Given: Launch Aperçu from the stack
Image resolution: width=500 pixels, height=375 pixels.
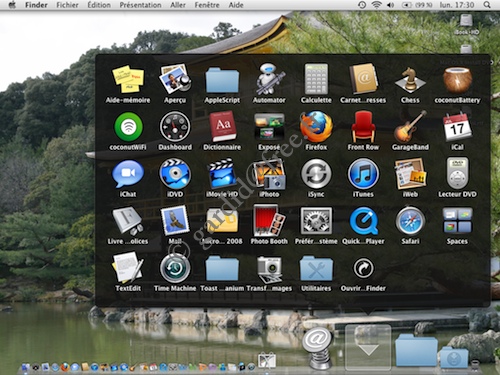Looking at the screenshot, I should pos(175,80).
